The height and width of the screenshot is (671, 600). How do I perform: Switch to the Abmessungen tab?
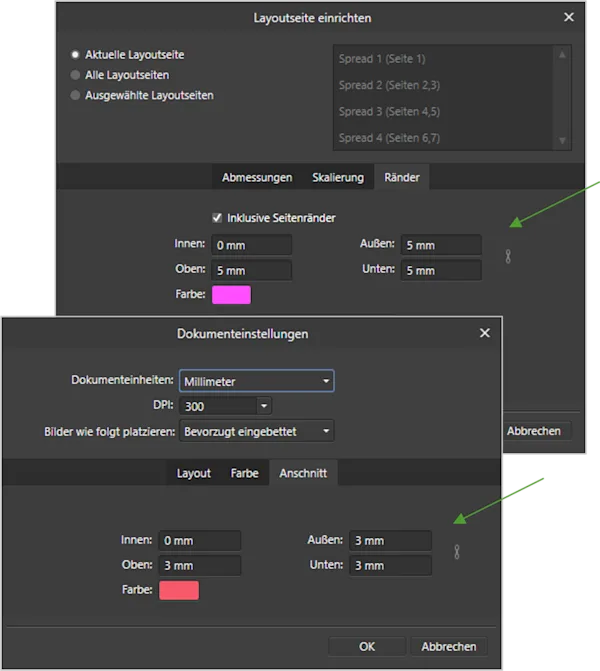tap(257, 177)
